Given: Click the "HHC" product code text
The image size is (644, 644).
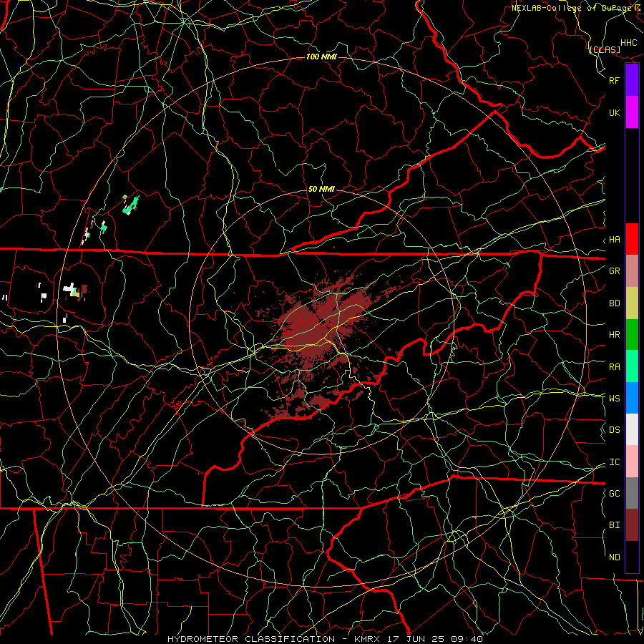Looking at the screenshot, I should (628, 43).
